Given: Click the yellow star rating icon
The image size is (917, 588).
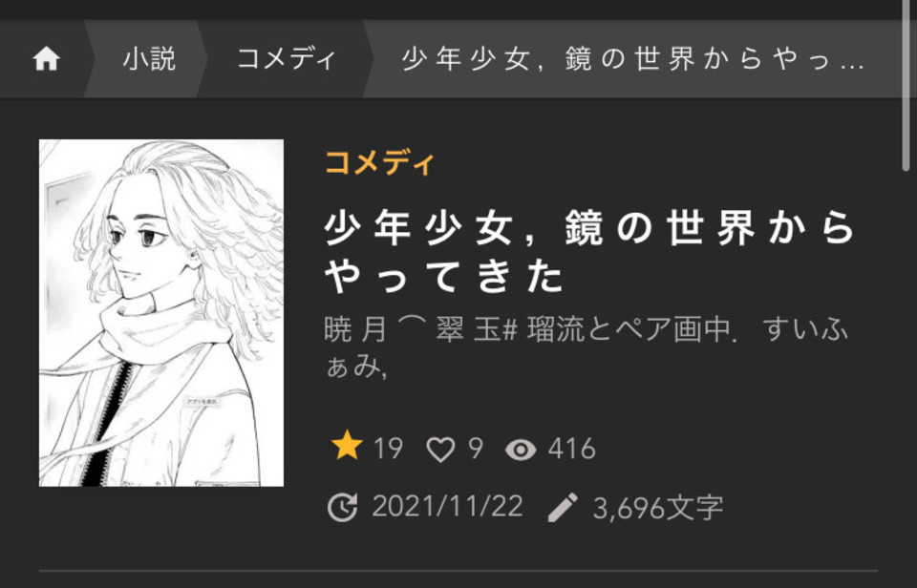Looking at the screenshot, I should 347,446.
